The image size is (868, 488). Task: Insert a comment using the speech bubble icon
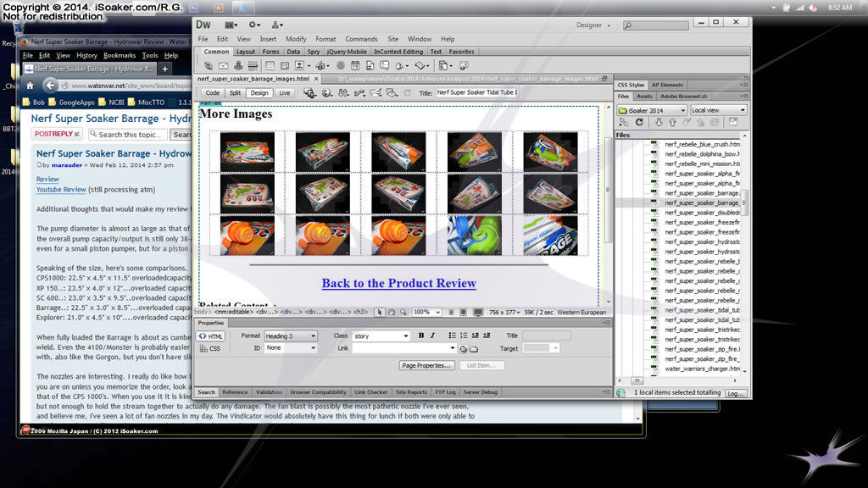coord(385,65)
